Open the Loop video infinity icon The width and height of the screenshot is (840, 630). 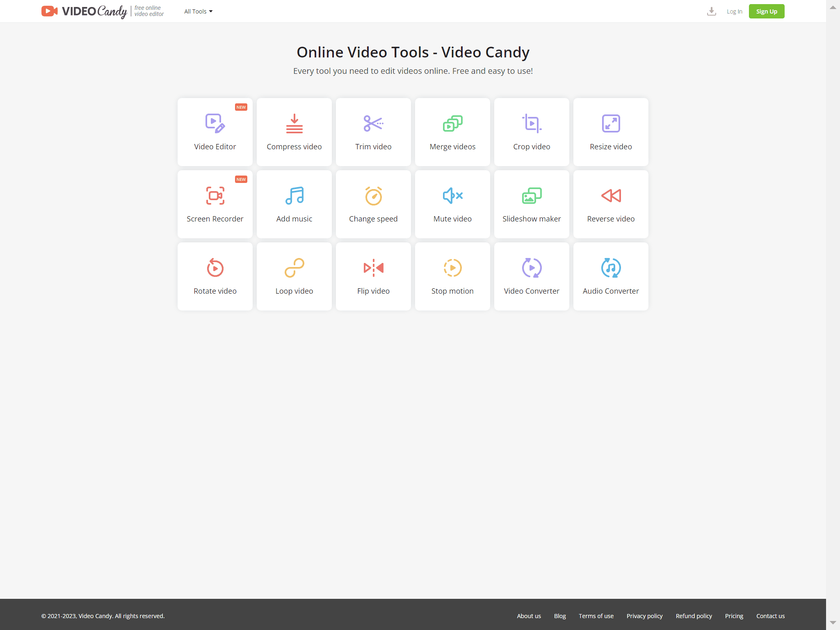click(x=294, y=268)
